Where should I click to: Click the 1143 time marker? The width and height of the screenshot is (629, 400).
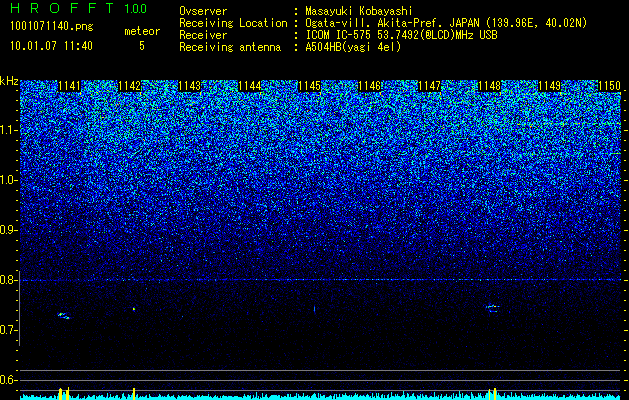pos(190,86)
